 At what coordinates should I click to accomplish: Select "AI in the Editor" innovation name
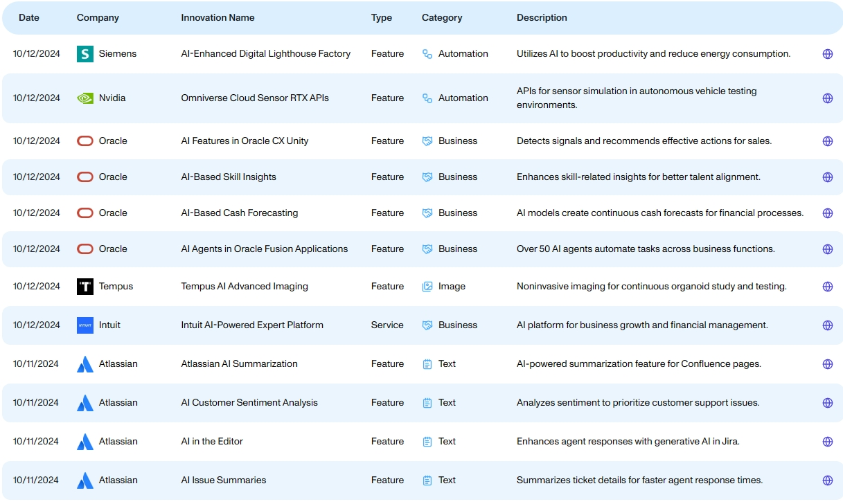pos(212,442)
